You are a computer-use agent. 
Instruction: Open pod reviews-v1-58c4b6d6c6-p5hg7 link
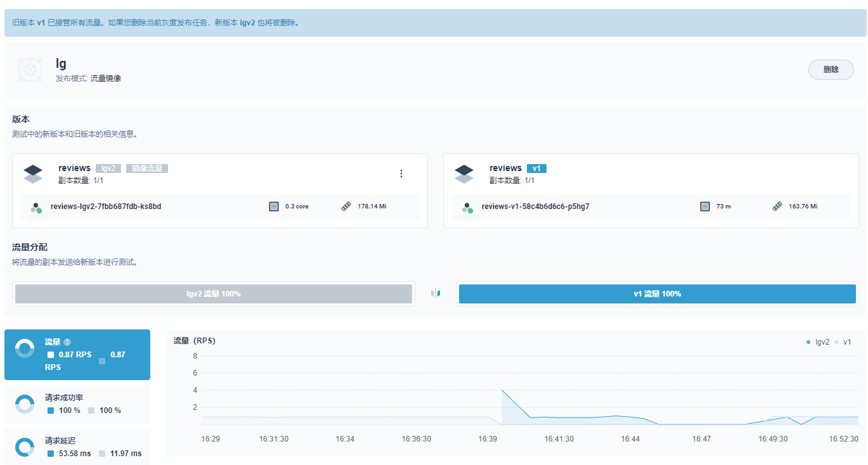pyautogui.click(x=536, y=207)
